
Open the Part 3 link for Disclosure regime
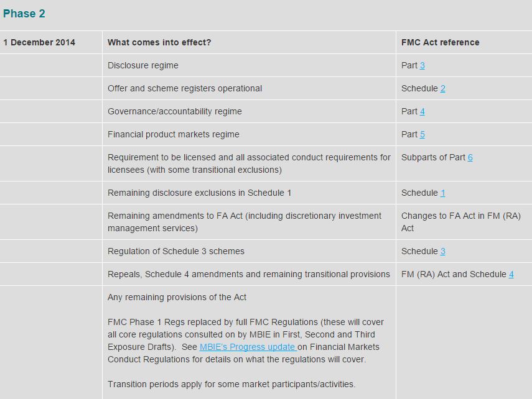click(422, 66)
